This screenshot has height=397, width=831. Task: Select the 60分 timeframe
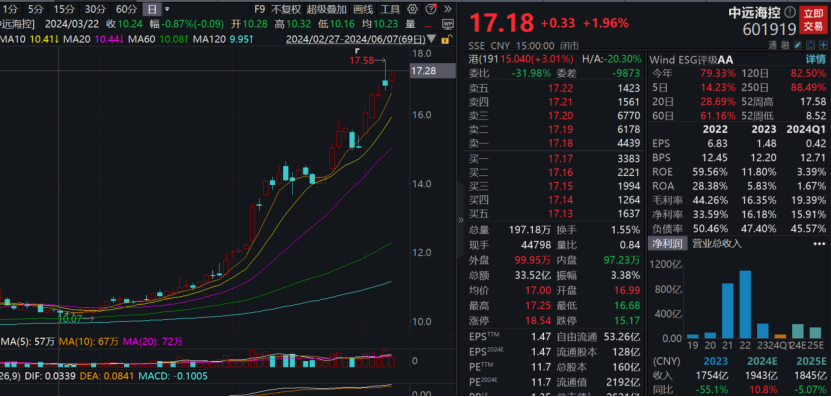(x=126, y=9)
